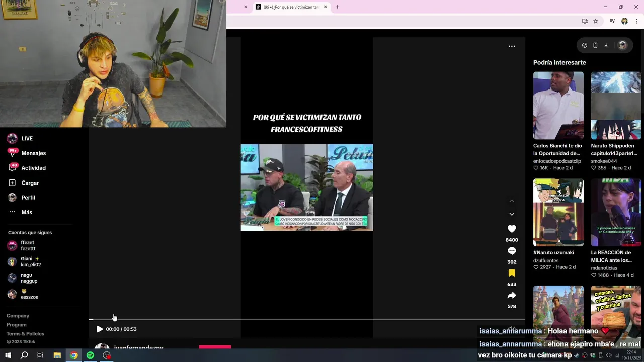
Task: Open Mensajes inbox in sidebar
Action: (x=27, y=153)
